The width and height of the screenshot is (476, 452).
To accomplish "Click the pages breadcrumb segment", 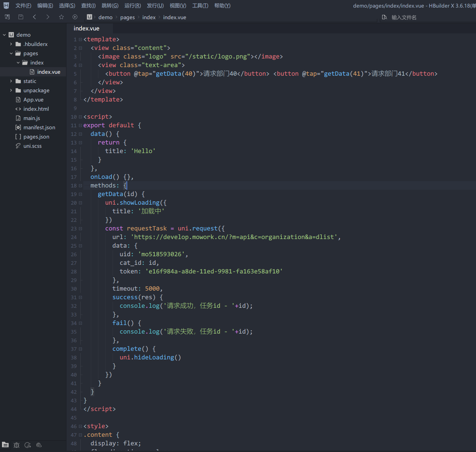I will (128, 17).
